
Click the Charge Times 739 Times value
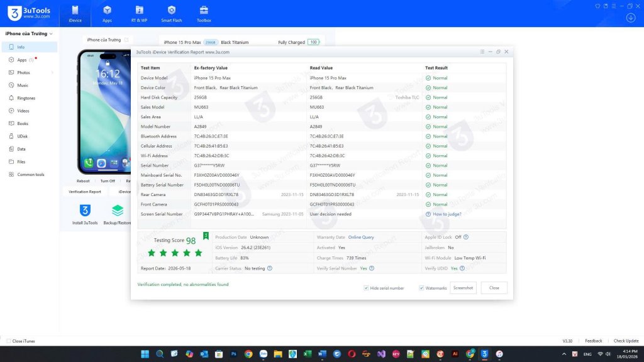[x=356, y=258]
